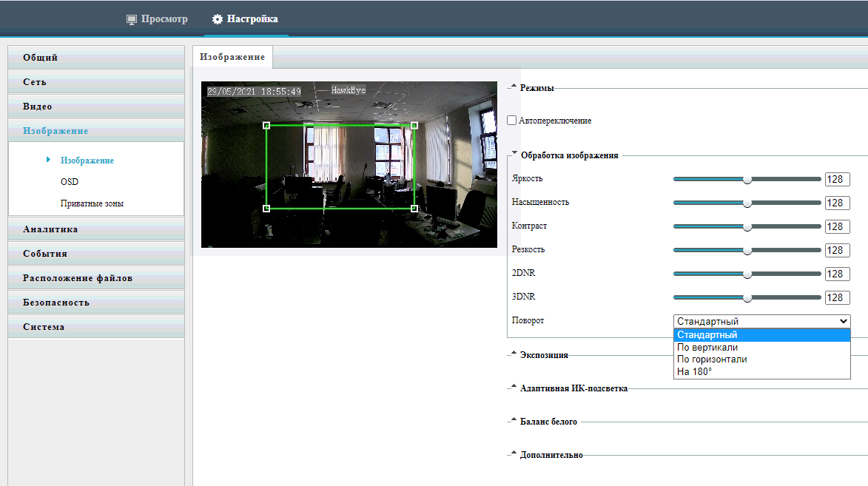Click the top-left handle of green region

coord(266,126)
